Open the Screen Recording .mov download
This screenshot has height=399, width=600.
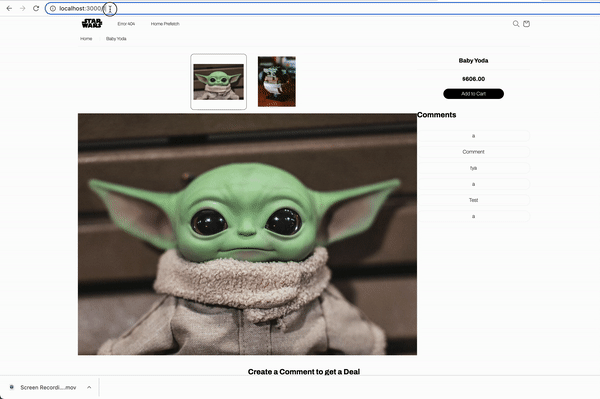click(48, 388)
